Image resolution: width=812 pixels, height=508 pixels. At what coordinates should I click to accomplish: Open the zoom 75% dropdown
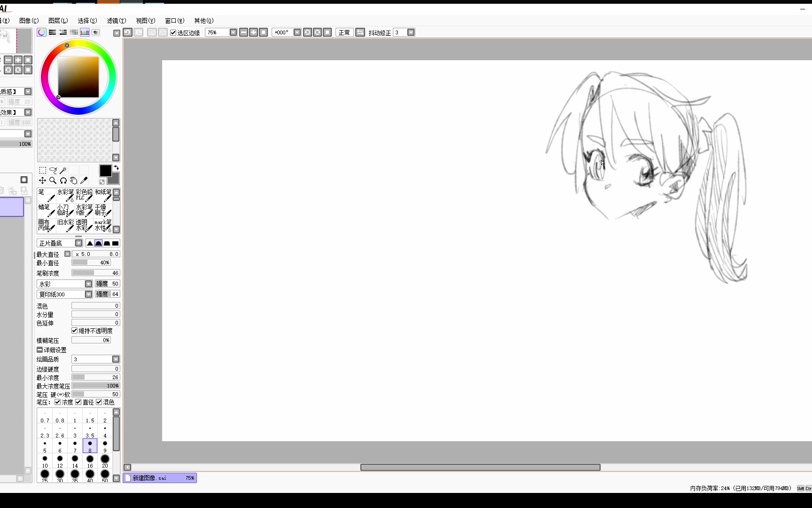pyautogui.click(x=233, y=32)
